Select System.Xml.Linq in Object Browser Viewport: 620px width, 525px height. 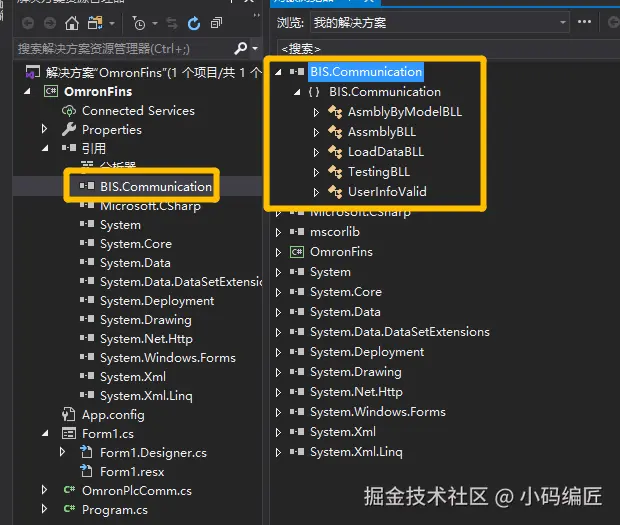(356, 452)
